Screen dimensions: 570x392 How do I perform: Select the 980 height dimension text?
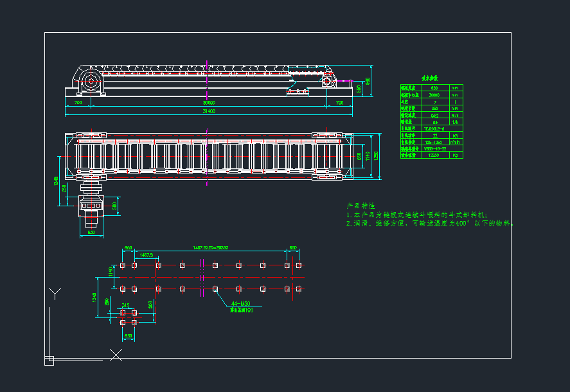click(x=368, y=81)
